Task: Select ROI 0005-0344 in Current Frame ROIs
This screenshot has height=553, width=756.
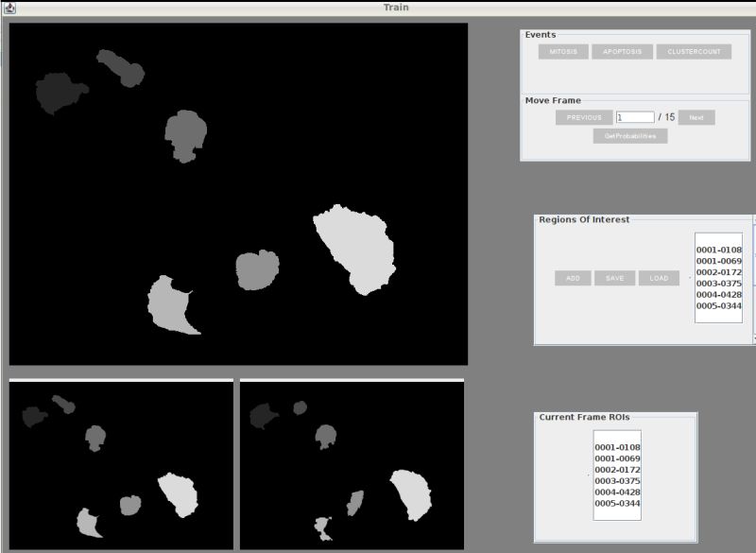Action: pos(616,503)
